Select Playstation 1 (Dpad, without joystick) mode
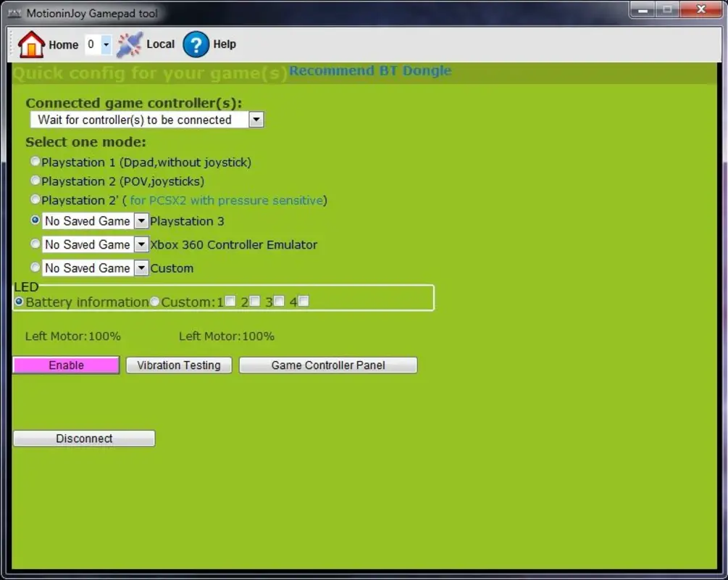 [x=35, y=161]
